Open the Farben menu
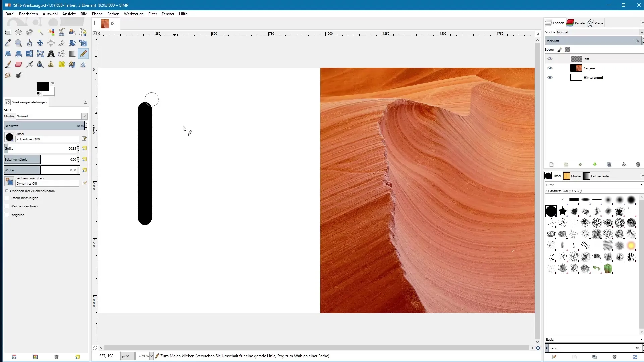Viewport: 644px width, 362px height. click(x=113, y=14)
